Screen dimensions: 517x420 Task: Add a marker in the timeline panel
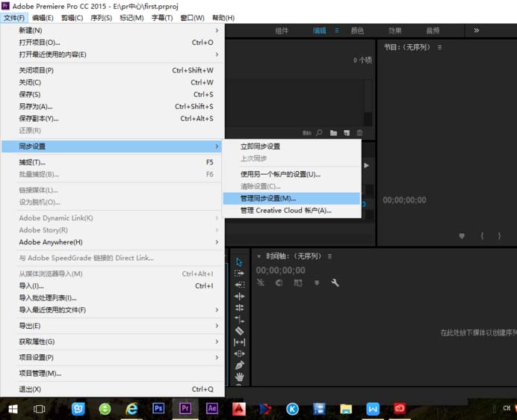317,282
